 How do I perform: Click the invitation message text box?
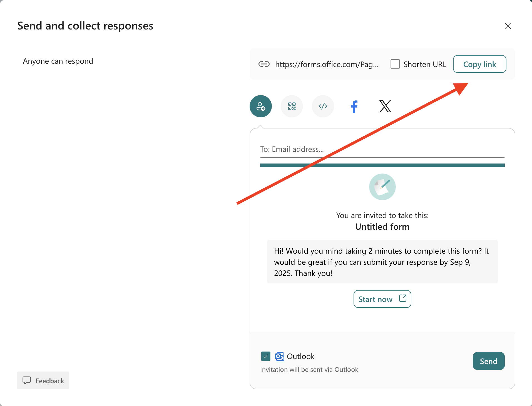click(x=382, y=262)
